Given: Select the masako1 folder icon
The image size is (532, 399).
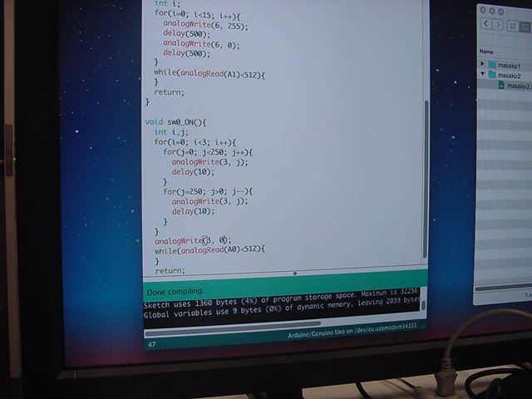Looking at the screenshot, I should (492, 64).
